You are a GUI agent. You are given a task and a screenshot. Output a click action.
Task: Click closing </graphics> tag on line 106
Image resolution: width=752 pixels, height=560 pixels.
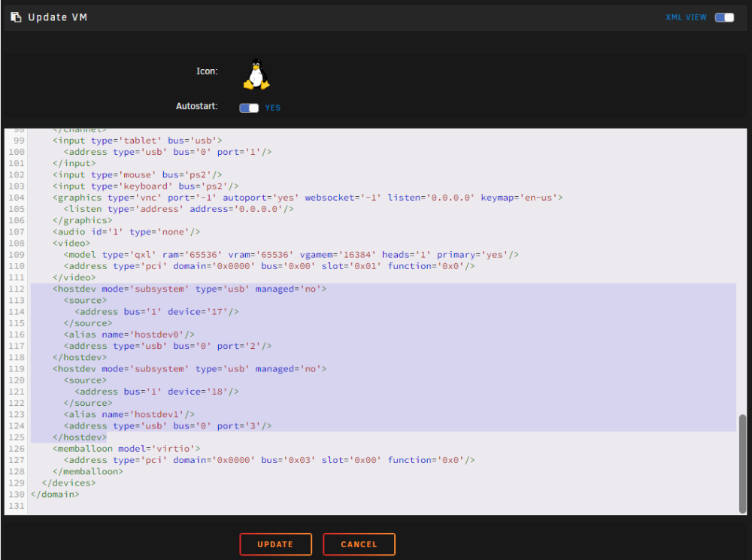coord(83,220)
